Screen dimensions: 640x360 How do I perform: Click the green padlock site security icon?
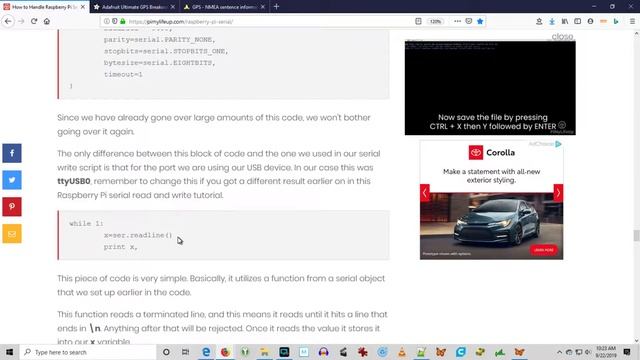click(x=122, y=21)
